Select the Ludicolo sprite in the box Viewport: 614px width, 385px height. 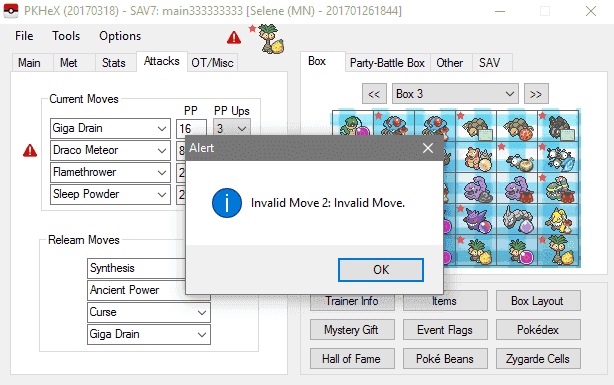[x=353, y=126]
